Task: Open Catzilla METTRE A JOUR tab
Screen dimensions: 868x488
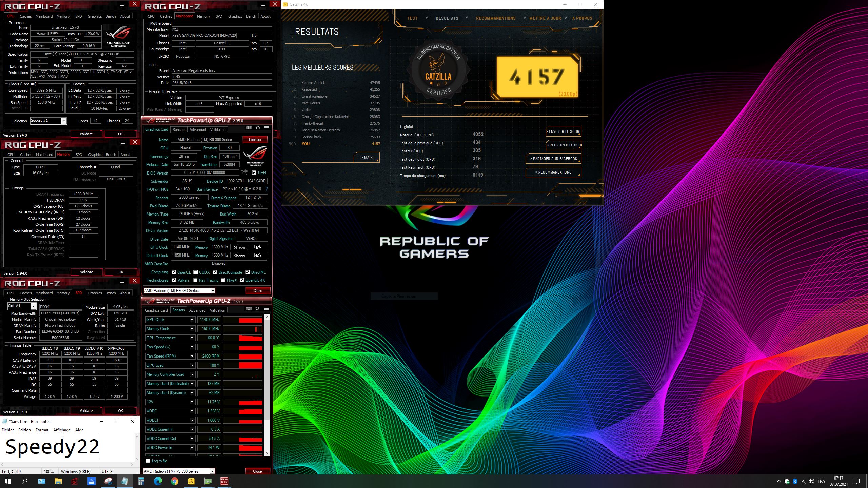Action: [x=545, y=18]
